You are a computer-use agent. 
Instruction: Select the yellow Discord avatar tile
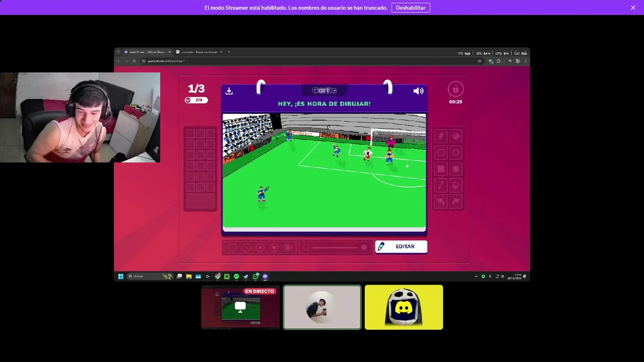pyautogui.click(x=404, y=307)
